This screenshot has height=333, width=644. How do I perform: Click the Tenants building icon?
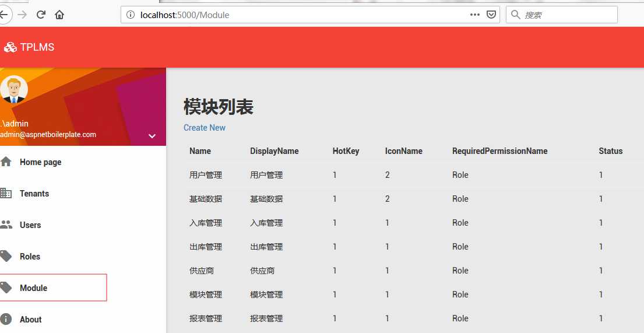[6, 193]
